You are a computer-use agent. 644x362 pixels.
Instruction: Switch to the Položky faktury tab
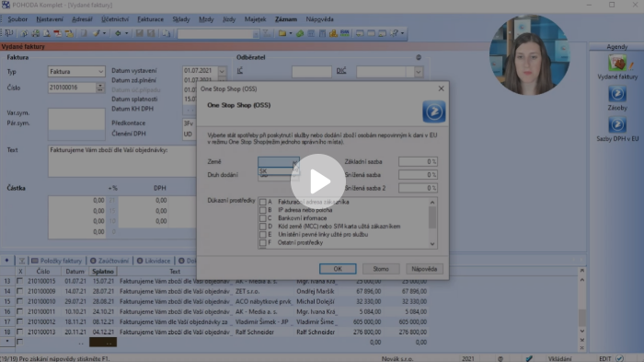(x=57, y=261)
